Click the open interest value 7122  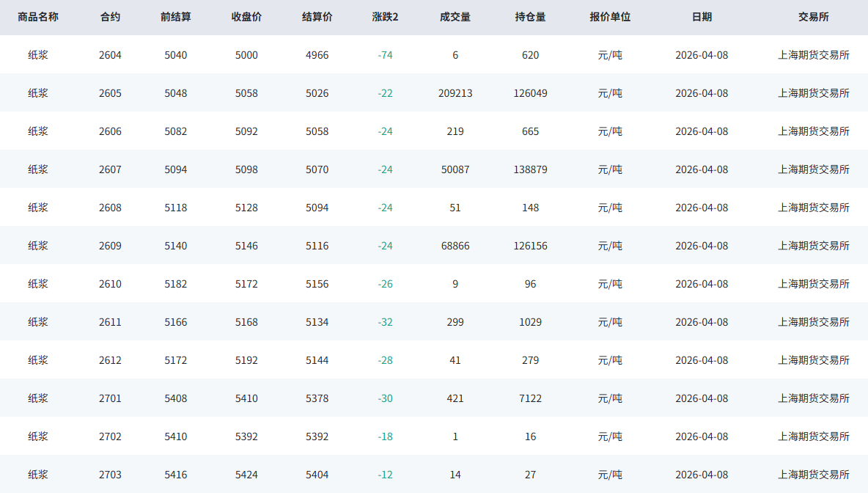click(x=530, y=398)
